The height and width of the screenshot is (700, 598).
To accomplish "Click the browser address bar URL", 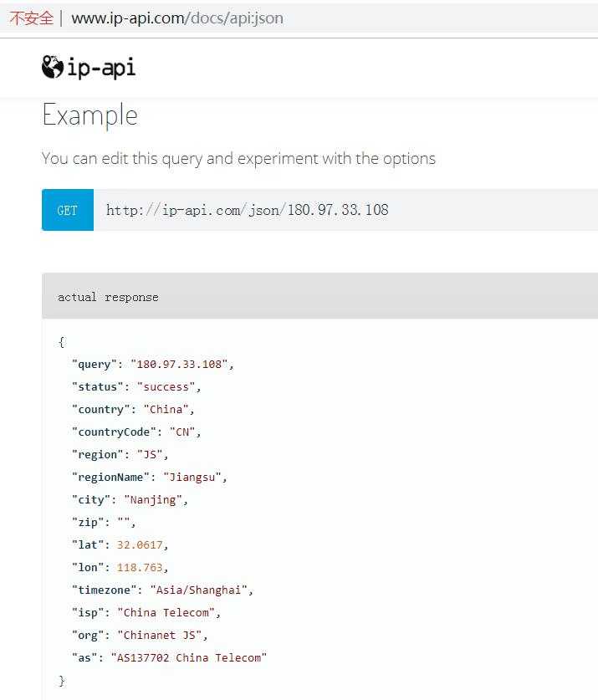I will click(177, 18).
